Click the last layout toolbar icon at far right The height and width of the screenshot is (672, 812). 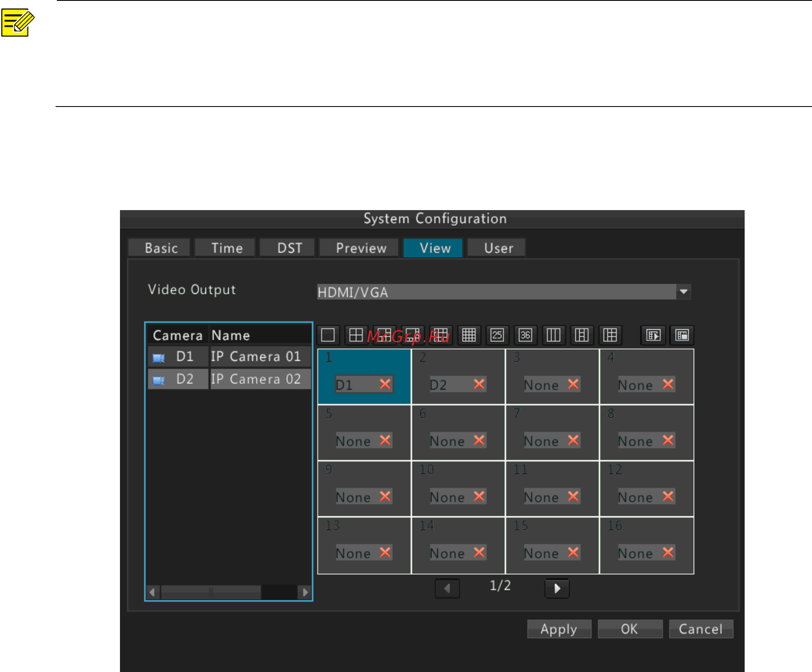(x=682, y=335)
